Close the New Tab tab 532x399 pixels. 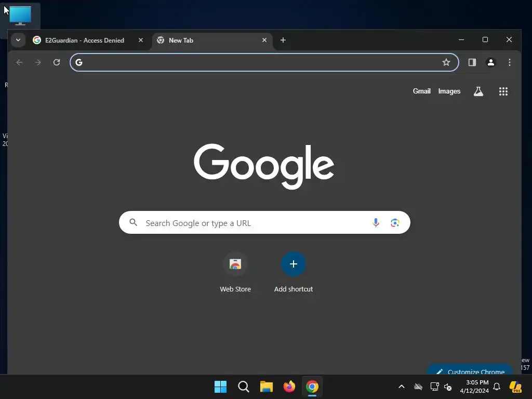[x=264, y=40]
